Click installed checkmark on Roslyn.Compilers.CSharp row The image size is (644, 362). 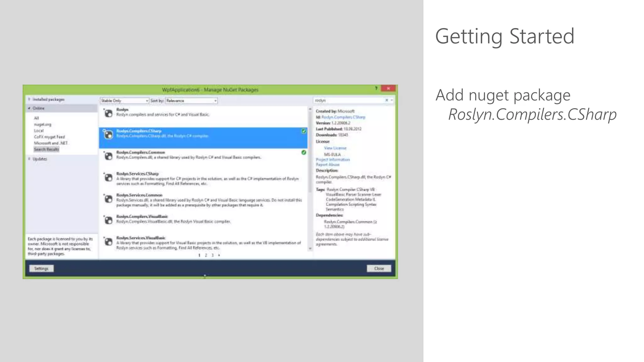click(304, 131)
